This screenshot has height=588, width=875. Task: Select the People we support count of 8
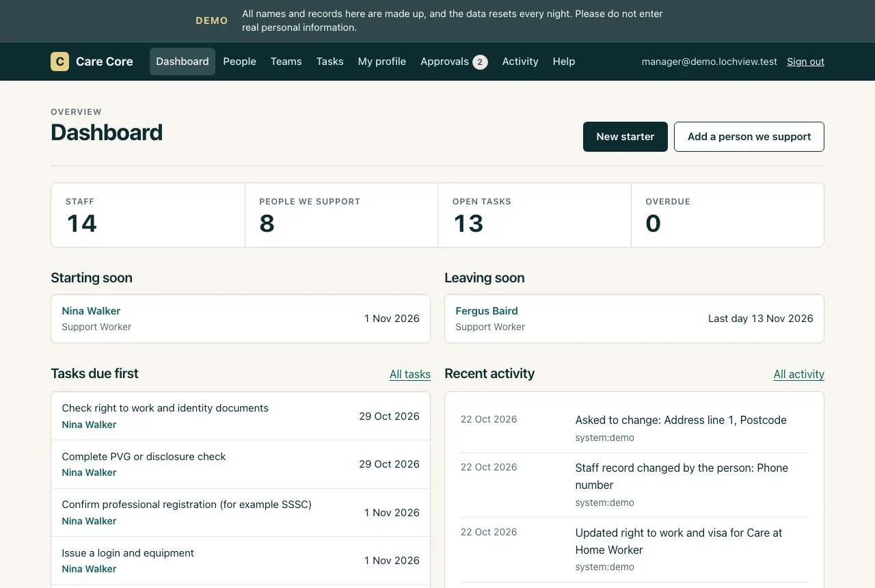267,224
